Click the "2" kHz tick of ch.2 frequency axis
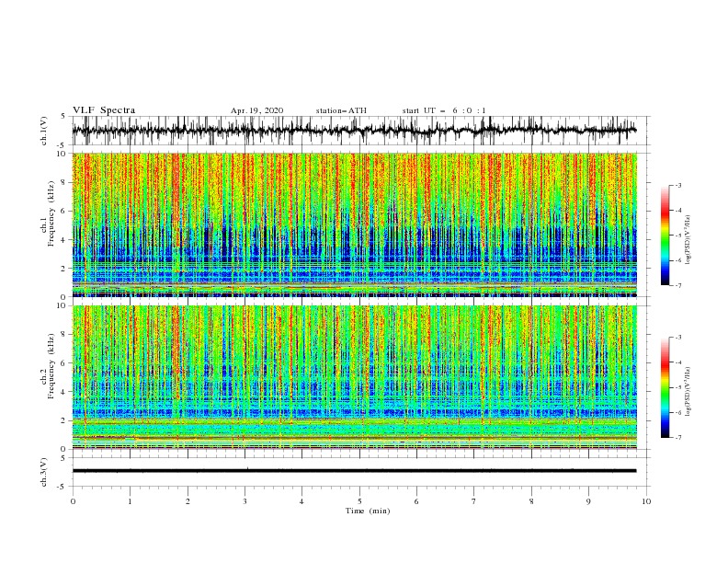The height and width of the screenshot is (563, 728). click(x=65, y=420)
